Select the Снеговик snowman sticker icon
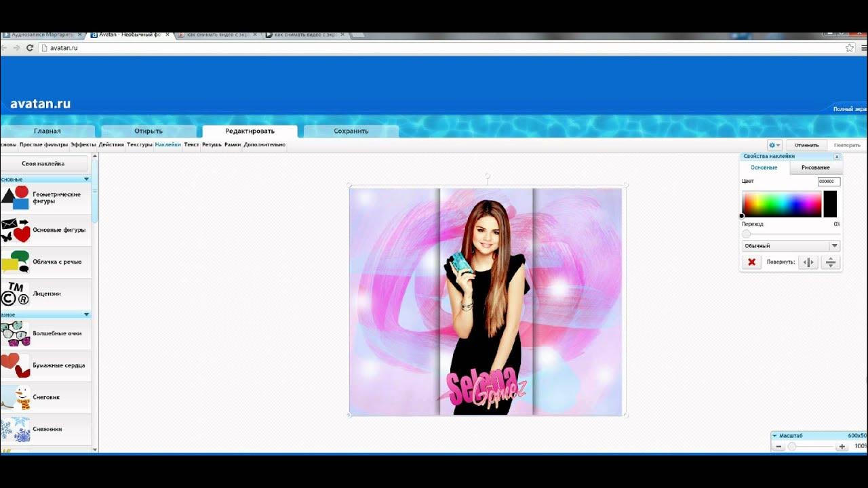 click(15, 397)
